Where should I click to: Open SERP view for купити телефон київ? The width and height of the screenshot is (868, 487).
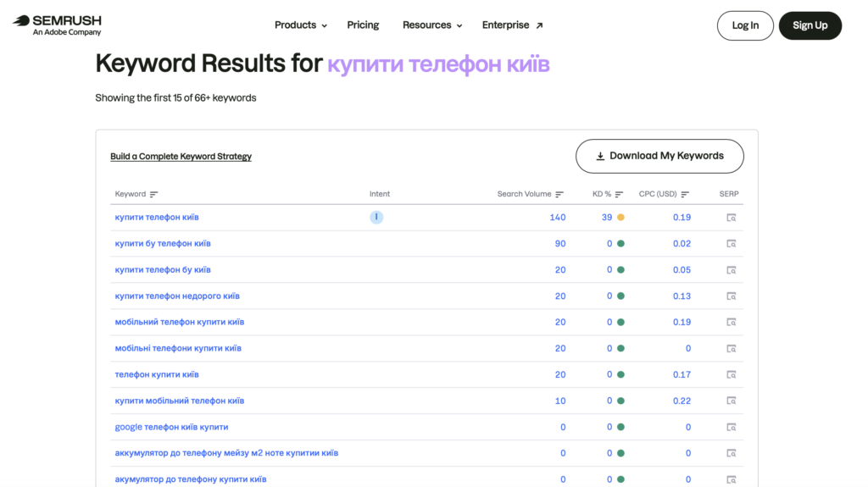pyautogui.click(x=732, y=218)
